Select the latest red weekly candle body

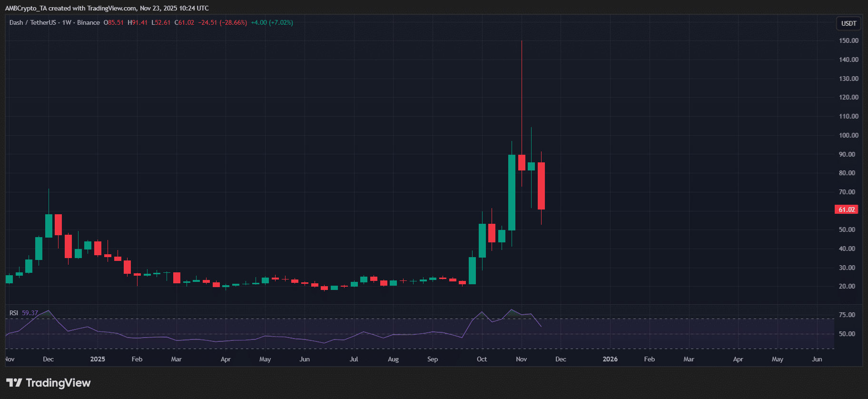click(541, 186)
